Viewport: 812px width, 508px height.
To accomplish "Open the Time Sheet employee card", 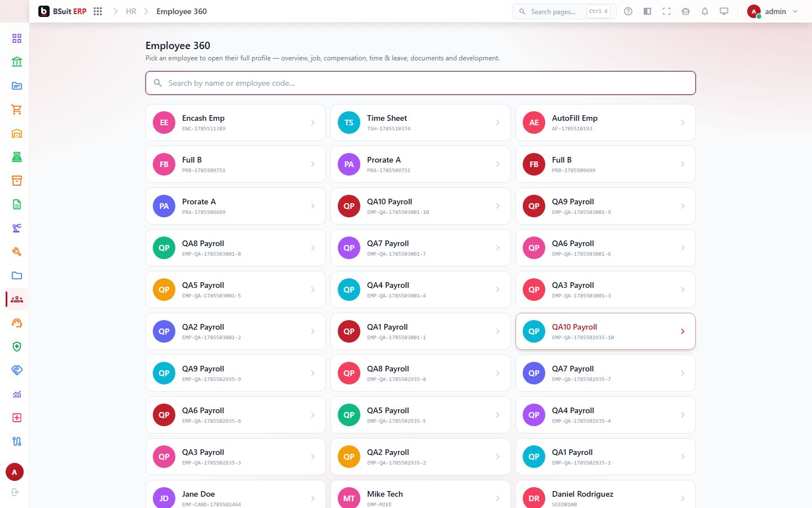I will 421,122.
